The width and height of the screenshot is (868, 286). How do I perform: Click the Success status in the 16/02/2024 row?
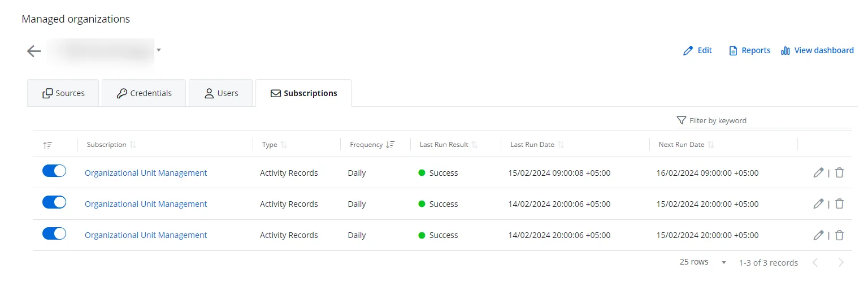439,173
